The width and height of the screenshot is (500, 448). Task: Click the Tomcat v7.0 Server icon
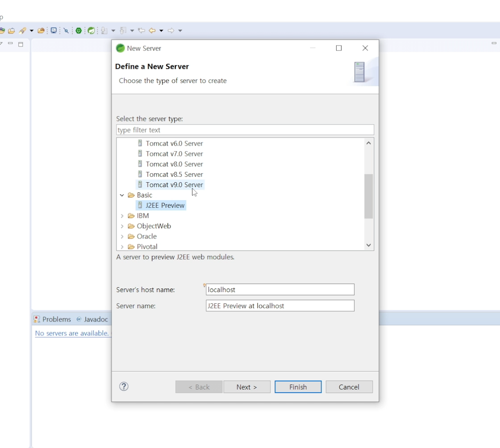point(140,154)
